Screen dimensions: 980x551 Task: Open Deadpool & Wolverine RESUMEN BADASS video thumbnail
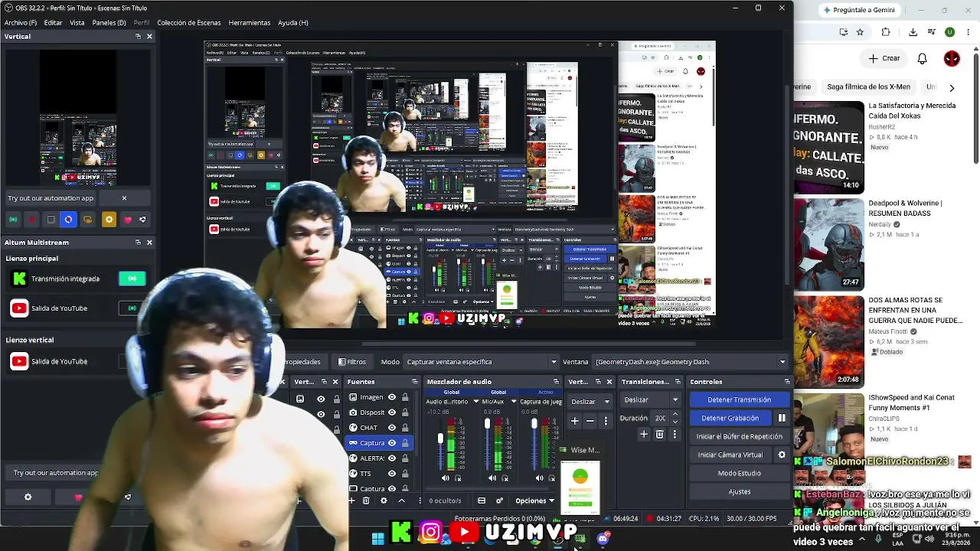tap(829, 243)
